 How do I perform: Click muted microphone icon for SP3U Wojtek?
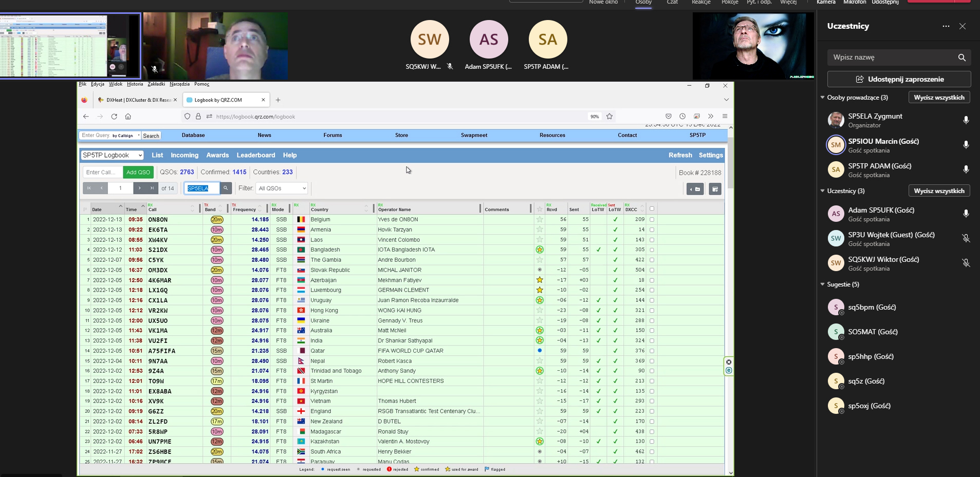click(966, 238)
